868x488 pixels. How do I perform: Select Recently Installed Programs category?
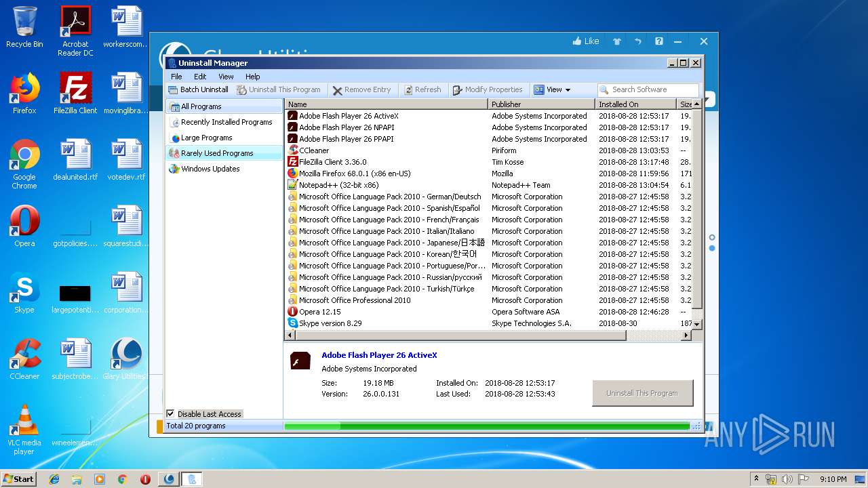224,122
